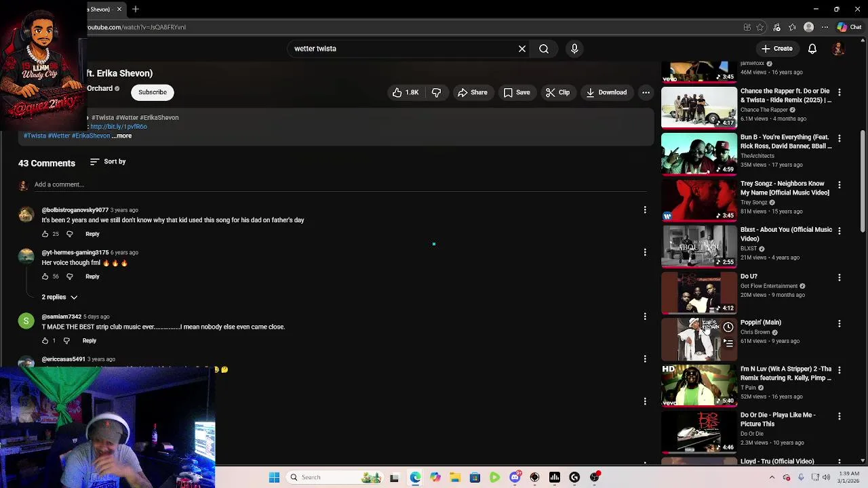Screen dimensions: 868x488
Task: Open options menu for @yt-hermes-gaming3175 comment
Action: (645, 252)
